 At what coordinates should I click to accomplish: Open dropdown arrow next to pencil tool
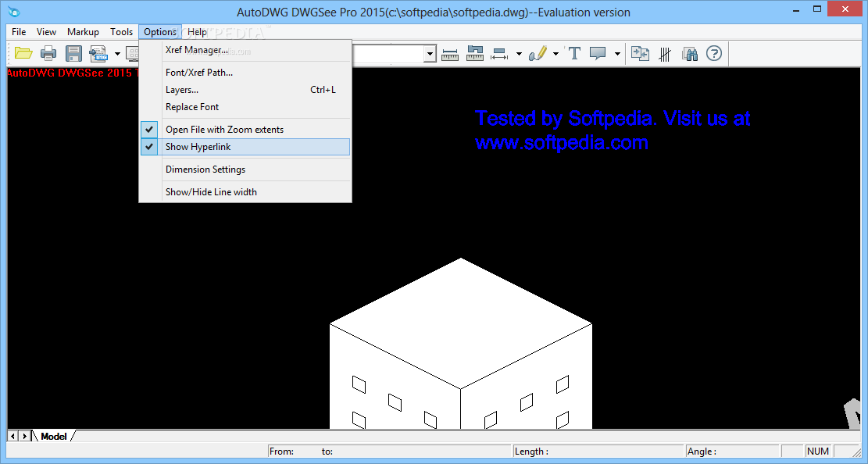pyautogui.click(x=555, y=54)
